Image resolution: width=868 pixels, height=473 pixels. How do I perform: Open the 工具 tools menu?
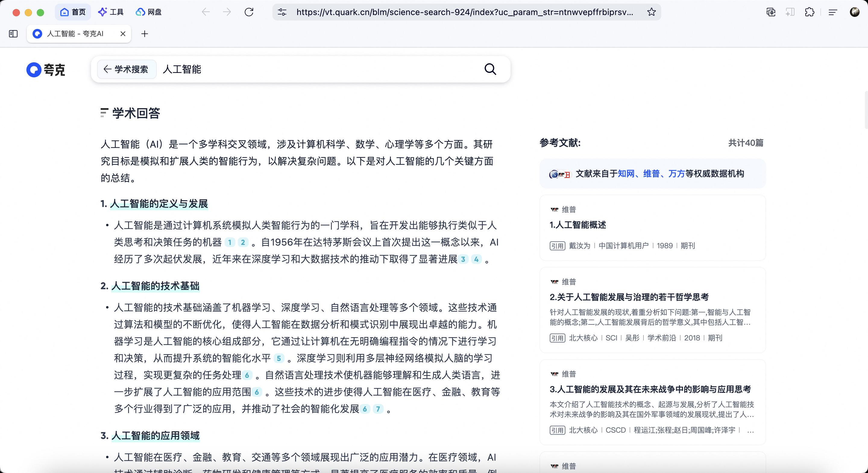[111, 12]
